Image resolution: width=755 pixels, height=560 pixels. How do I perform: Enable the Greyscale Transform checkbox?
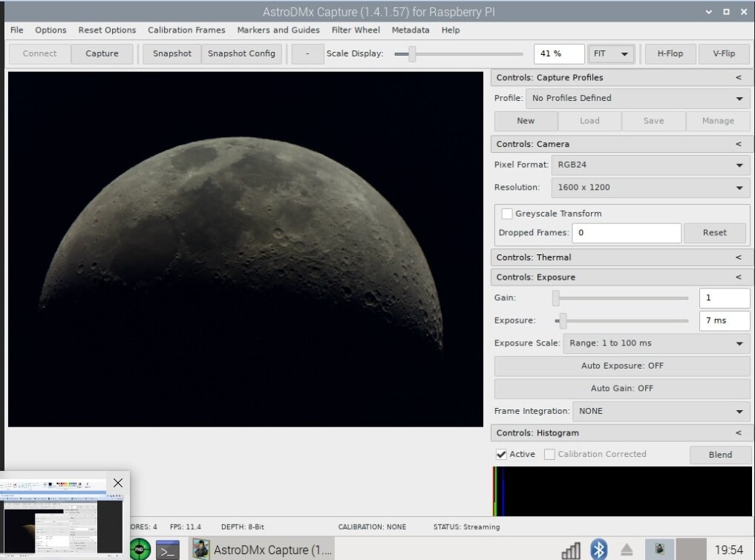pos(507,214)
